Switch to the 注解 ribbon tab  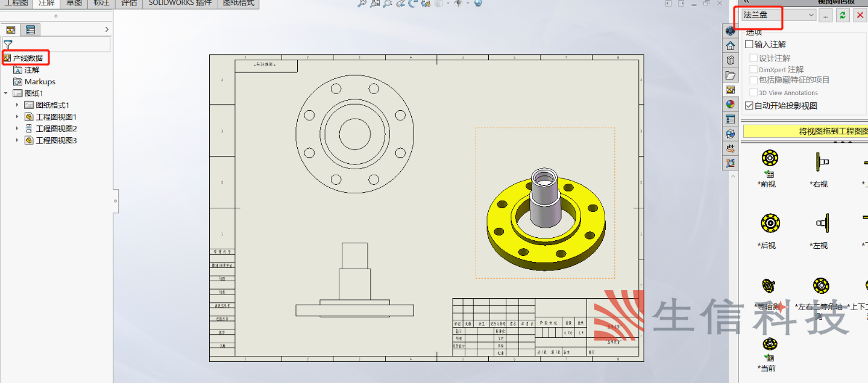tap(46, 3)
